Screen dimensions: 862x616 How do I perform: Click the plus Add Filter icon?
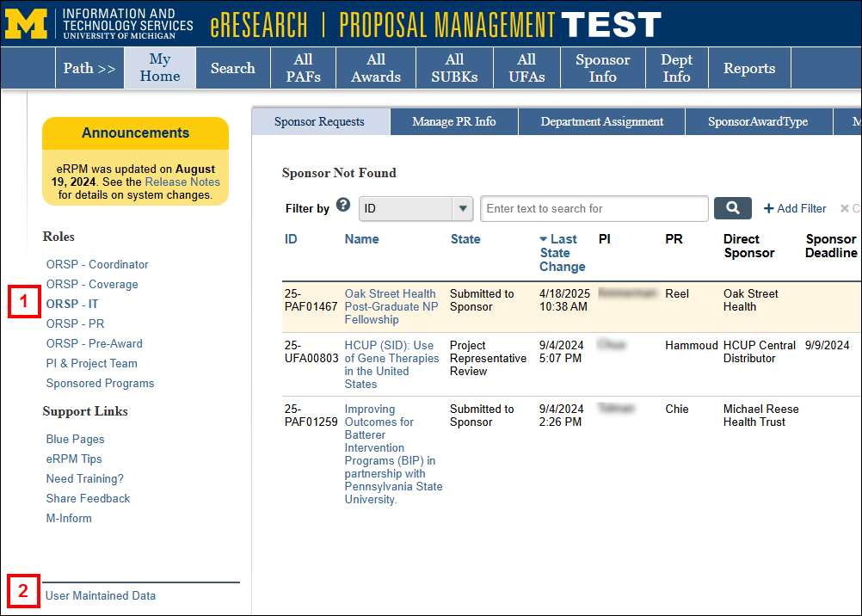click(x=768, y=209)
